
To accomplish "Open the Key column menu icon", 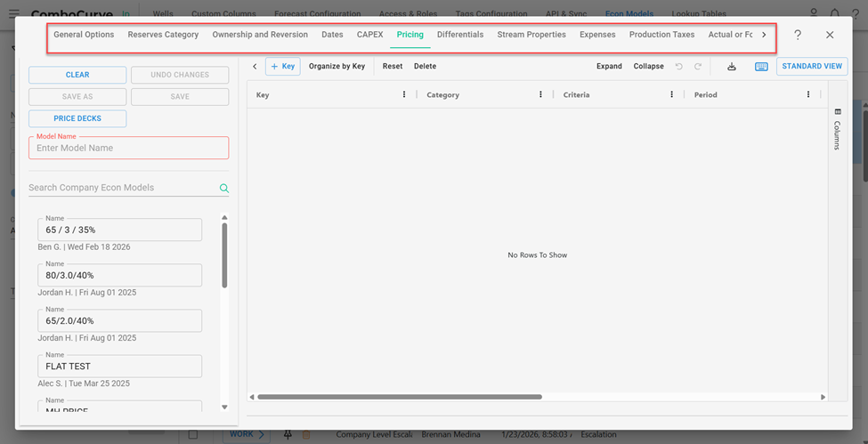I will (x=404, y=94).
